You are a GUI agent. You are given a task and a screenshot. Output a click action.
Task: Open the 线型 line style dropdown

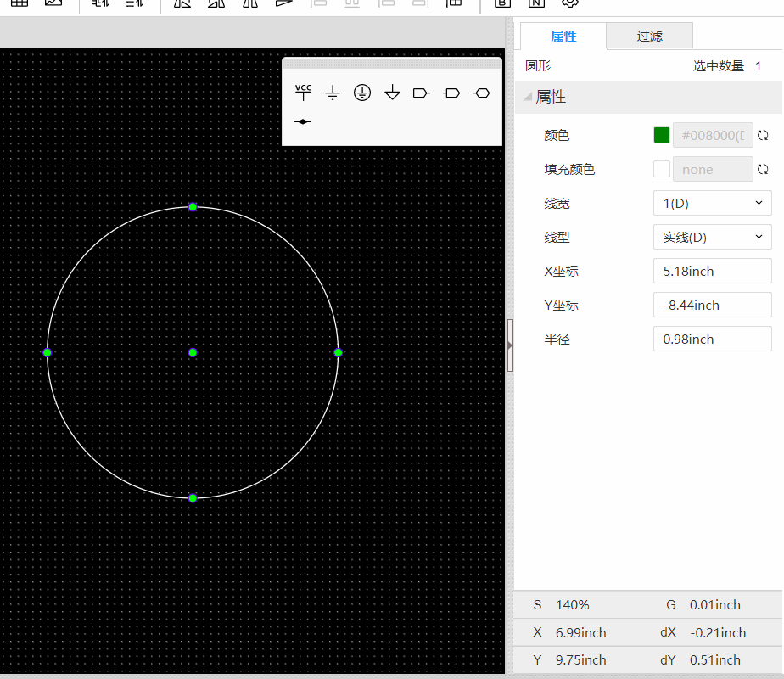pyautogui.click(x=711, y=237)
